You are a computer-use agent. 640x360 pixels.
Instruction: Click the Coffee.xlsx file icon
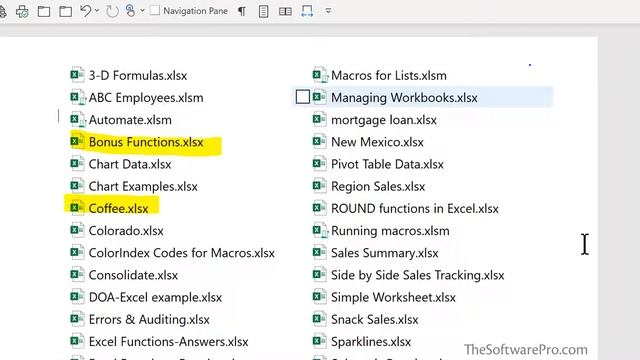click(x=77, y=208)
